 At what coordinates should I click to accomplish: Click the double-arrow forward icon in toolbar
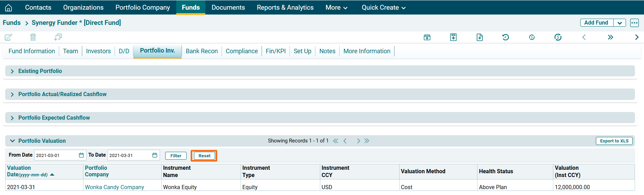610,37
